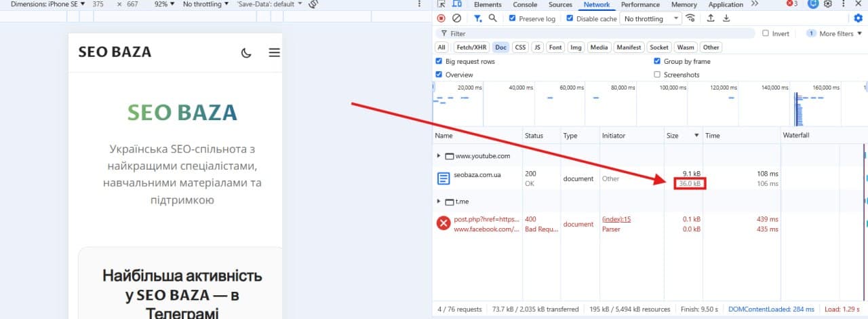Image resolution: width=868 pixels, height=319 pixels.
Task: Open device toolbar No throttling dropdown
Action: coord(207,4)
